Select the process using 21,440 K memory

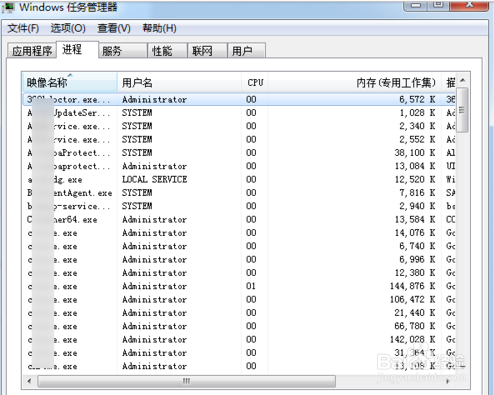(x=239, y=313)
